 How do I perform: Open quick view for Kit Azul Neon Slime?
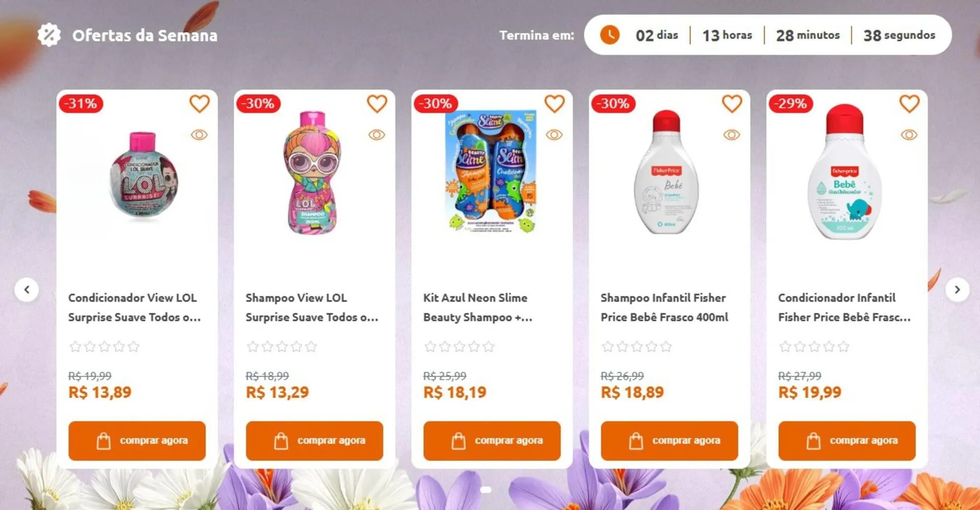click(554, 135)
